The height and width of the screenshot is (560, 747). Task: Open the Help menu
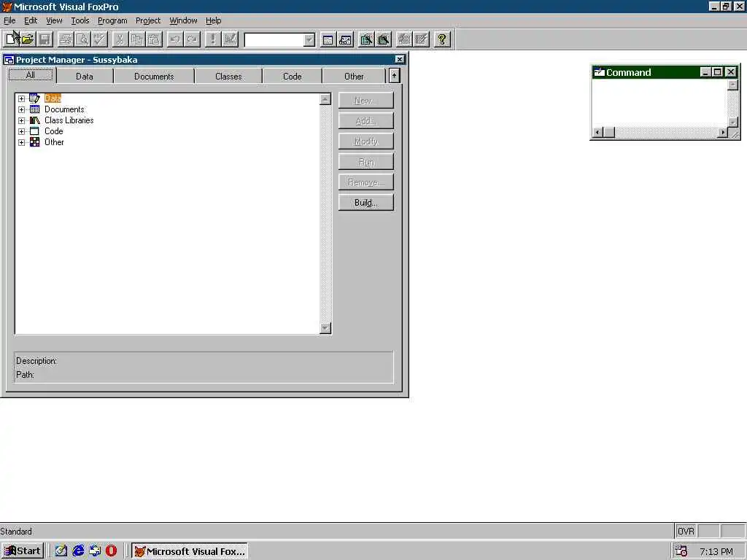point(214,20)
